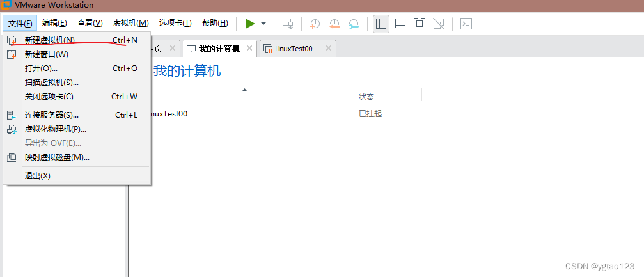Screen dimensions: 644x277
Task: Click the new virtual machine icon in menu
Action: (12, 40)
